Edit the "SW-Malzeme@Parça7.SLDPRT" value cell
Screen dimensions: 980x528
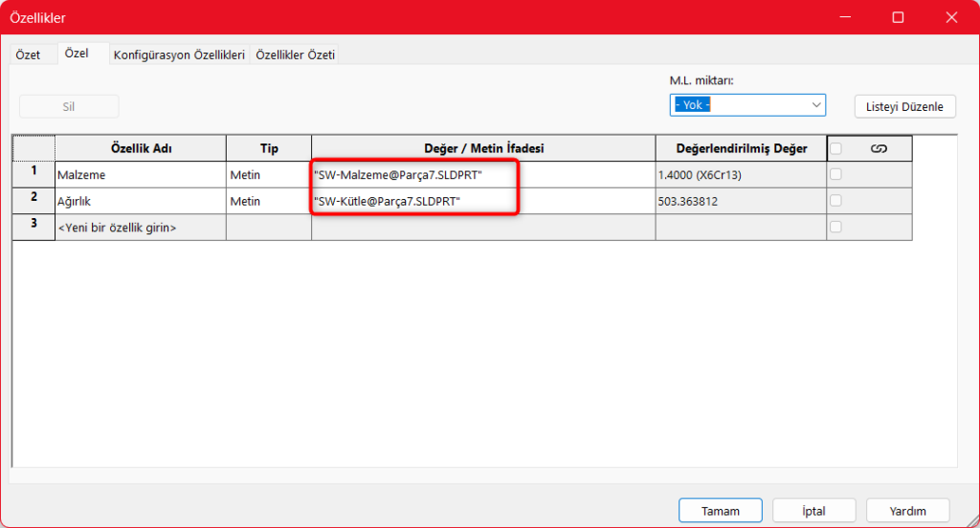click(483, 175)
